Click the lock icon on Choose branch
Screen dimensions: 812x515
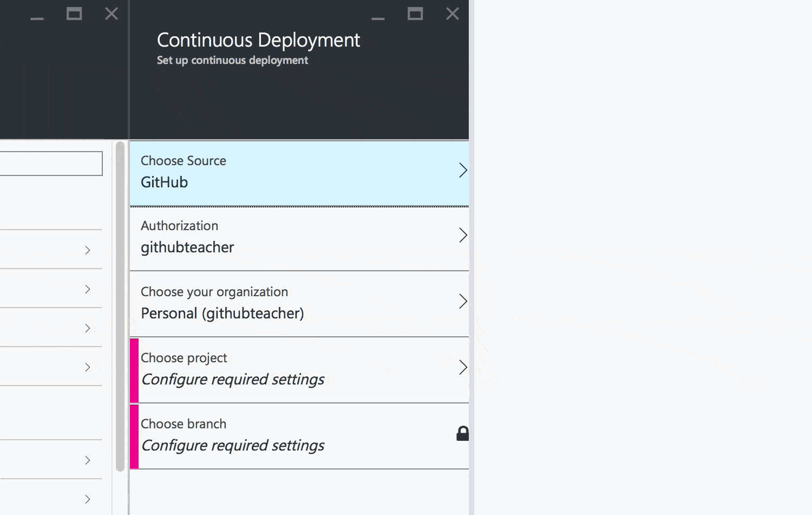click(x=462, y=434)
